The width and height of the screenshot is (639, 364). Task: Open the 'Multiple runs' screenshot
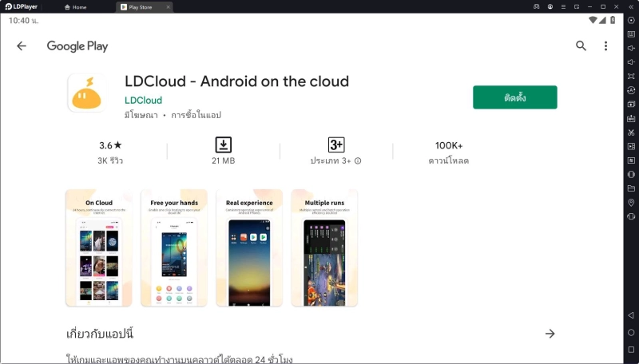324,248
